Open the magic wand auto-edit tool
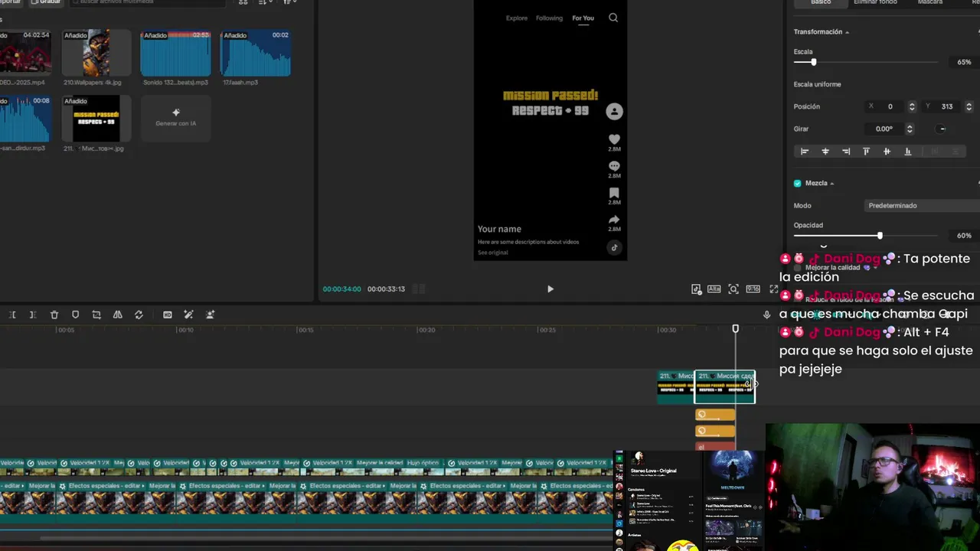The image size is (980, 551). pyautogui.click(x=188, y=315)
